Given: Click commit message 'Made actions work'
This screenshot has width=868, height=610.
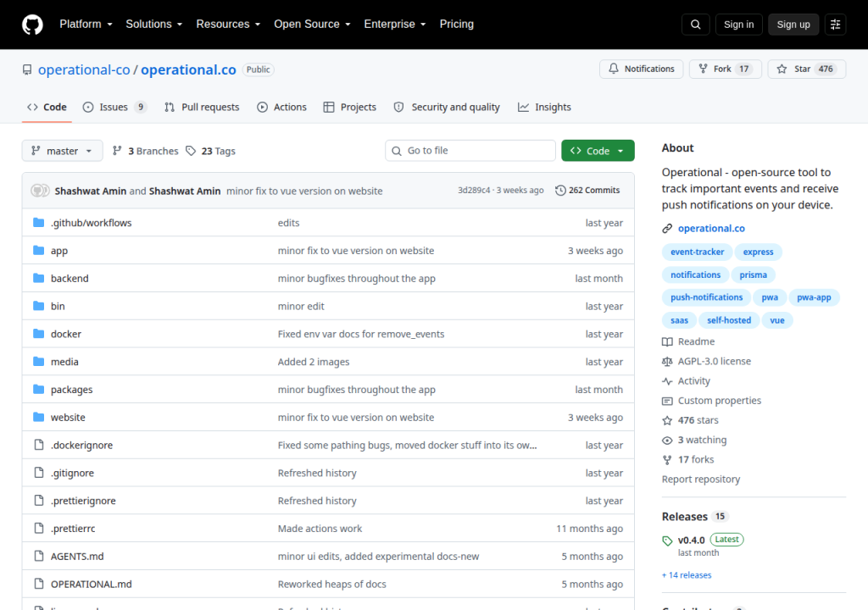Looking at the screenshot, I should pos(320,529).
